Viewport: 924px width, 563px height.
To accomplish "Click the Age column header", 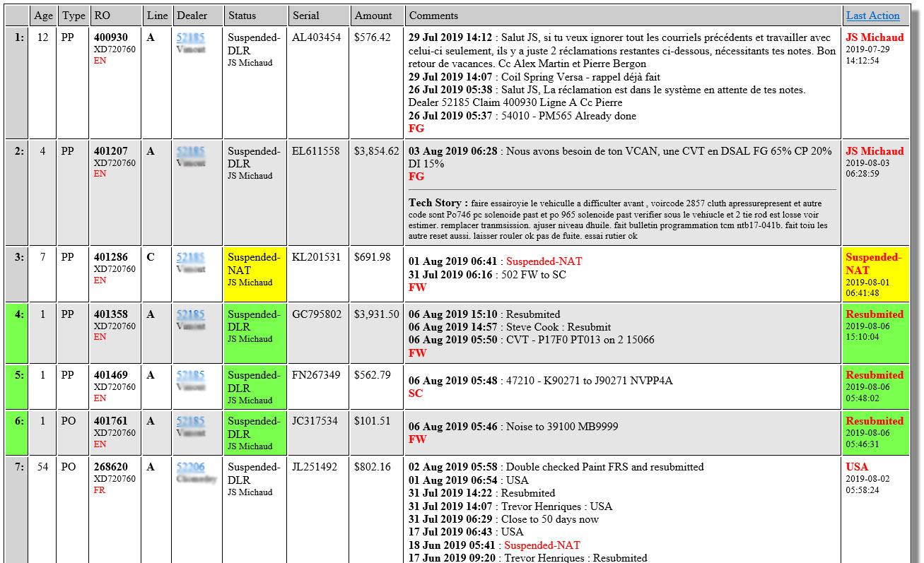I will (43, 16).
